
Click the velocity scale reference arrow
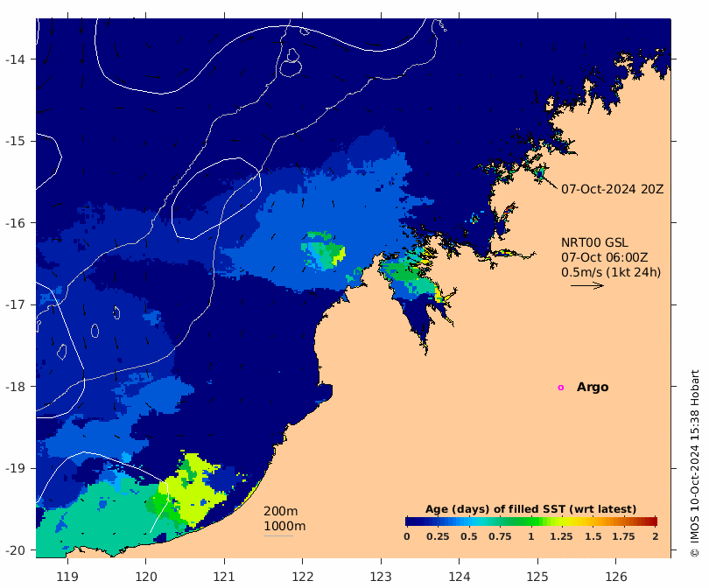(587, 285)
